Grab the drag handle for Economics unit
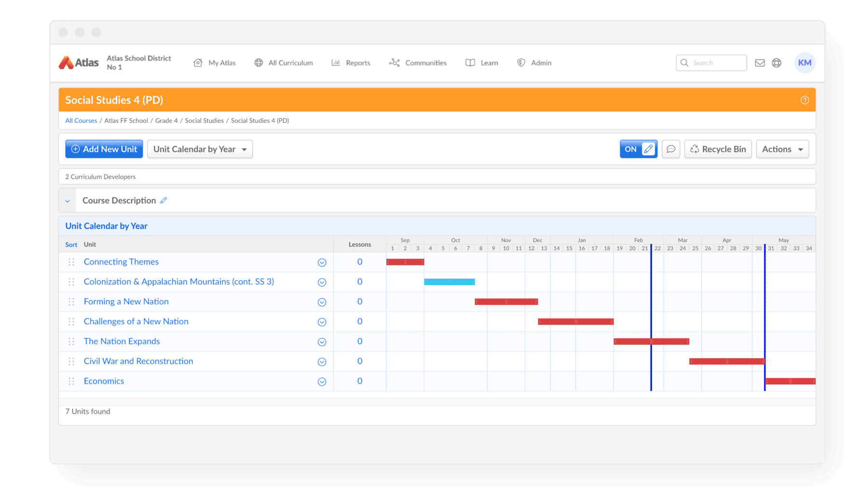Image resolution: width=868 pixels, height=488 pixels. (x=71, y=381)
